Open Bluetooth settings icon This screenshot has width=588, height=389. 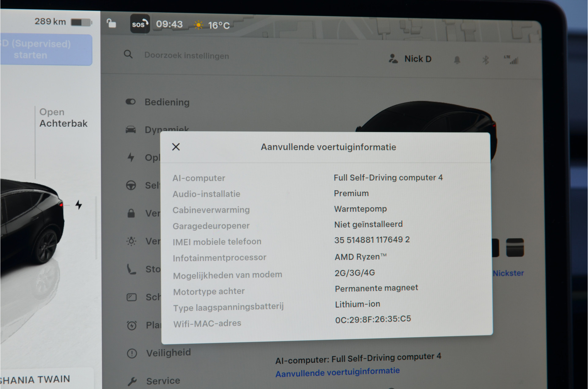485,60
